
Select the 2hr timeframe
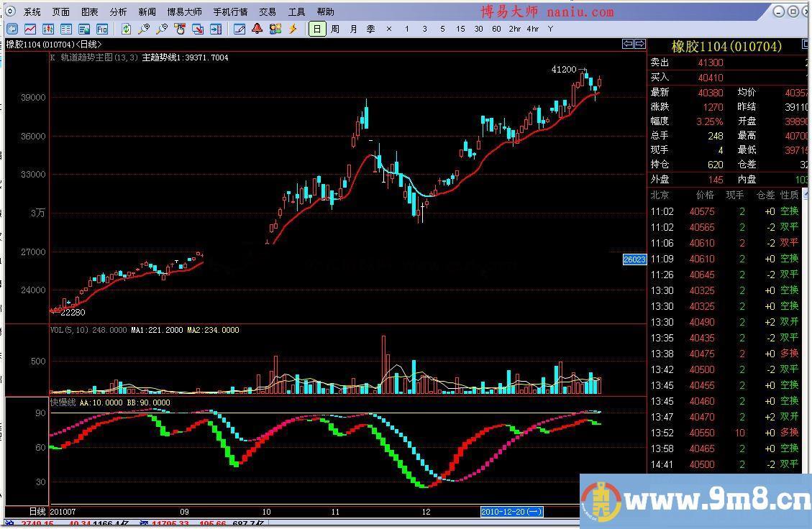coord(514,29)
